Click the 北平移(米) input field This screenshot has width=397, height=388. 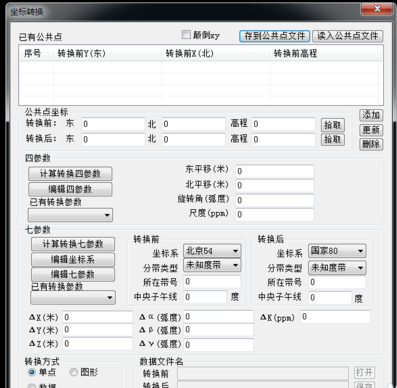(x=275, y=186)
